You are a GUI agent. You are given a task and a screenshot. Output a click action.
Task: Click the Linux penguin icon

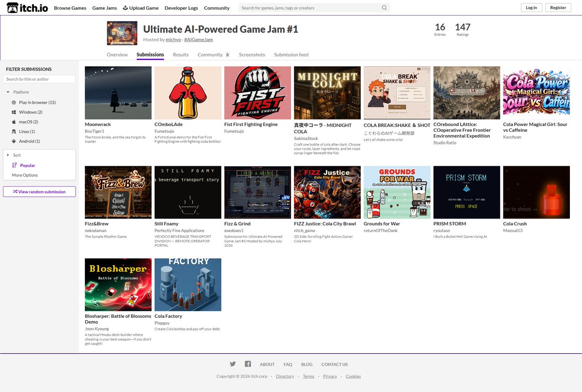(14, 131)
